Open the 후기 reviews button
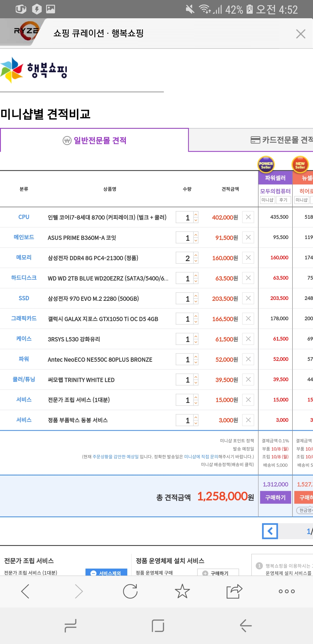Image resolution: width=313 pixels, height=644 pixels. pyautogui.click(x=283, y=200)
